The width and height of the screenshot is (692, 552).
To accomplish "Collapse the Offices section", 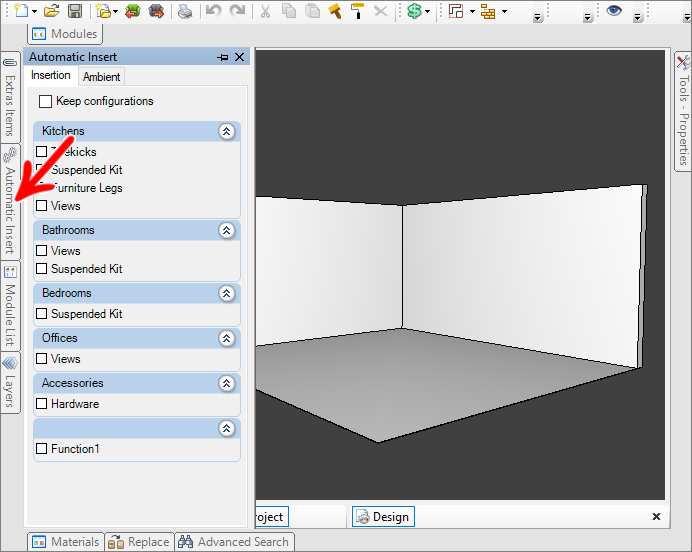I will pyautogui.click(x=226, y=338).
